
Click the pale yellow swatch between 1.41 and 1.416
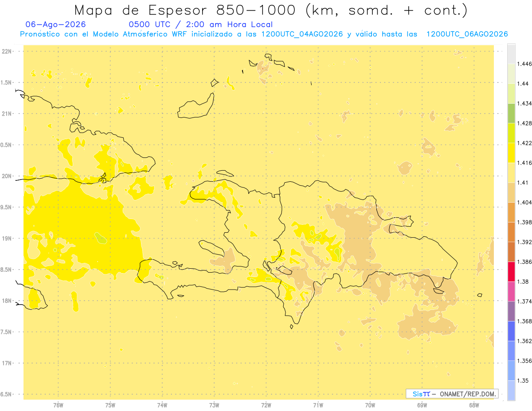click(511, 172)
